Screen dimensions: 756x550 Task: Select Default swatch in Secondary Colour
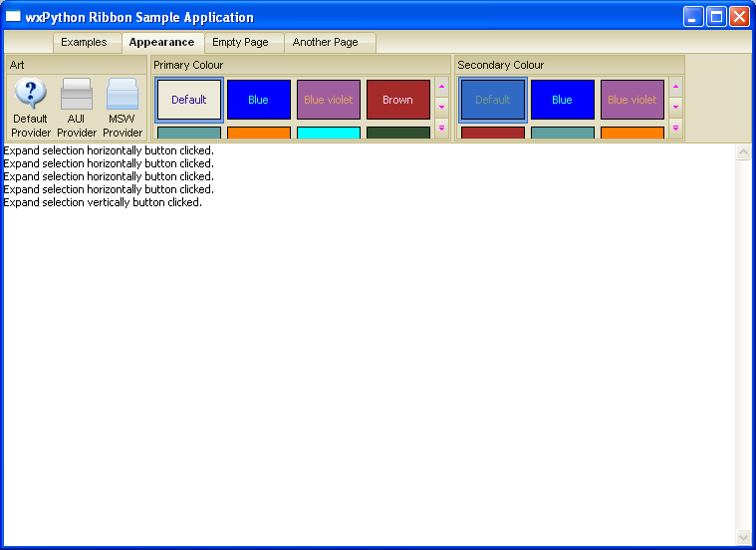493,100
